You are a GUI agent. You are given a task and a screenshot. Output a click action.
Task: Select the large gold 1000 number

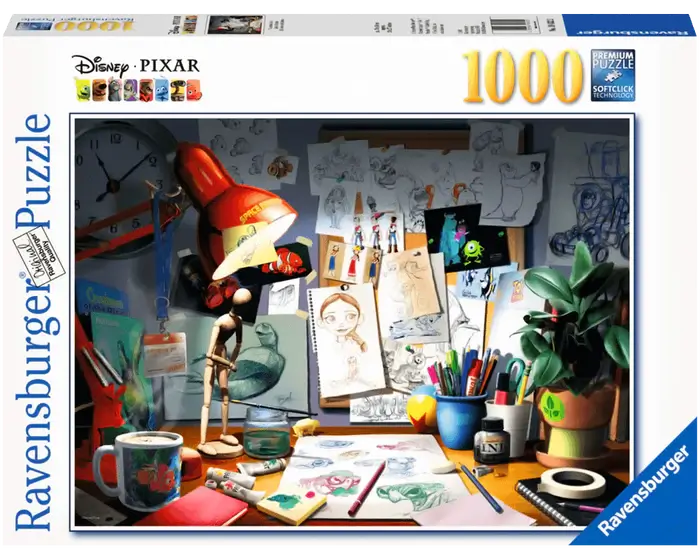click(521, 75)
